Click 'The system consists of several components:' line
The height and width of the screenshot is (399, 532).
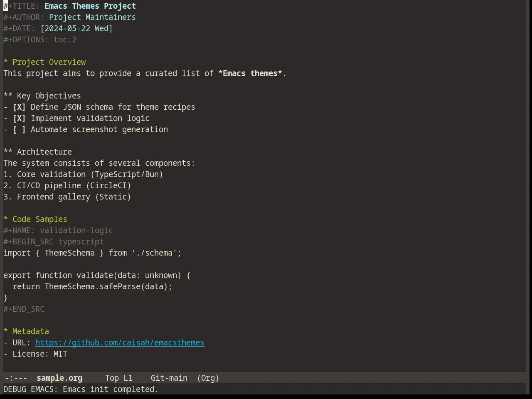[x=99, y=163]
